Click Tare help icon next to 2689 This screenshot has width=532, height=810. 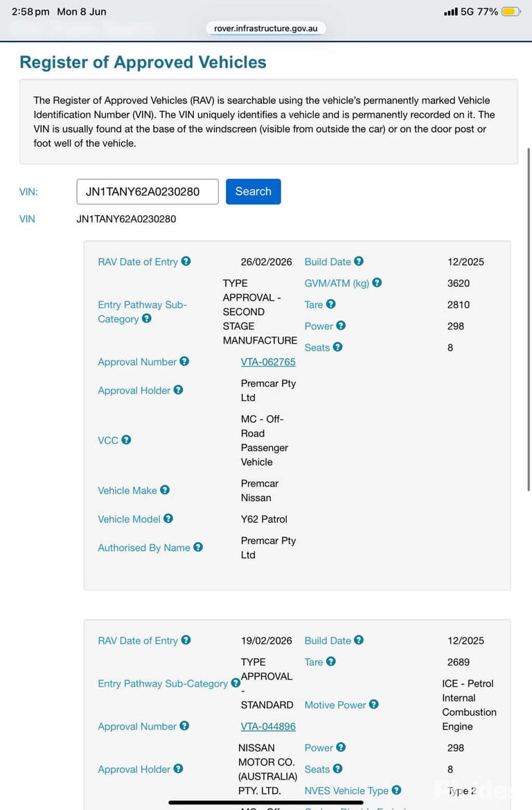(x=331, y=662)
